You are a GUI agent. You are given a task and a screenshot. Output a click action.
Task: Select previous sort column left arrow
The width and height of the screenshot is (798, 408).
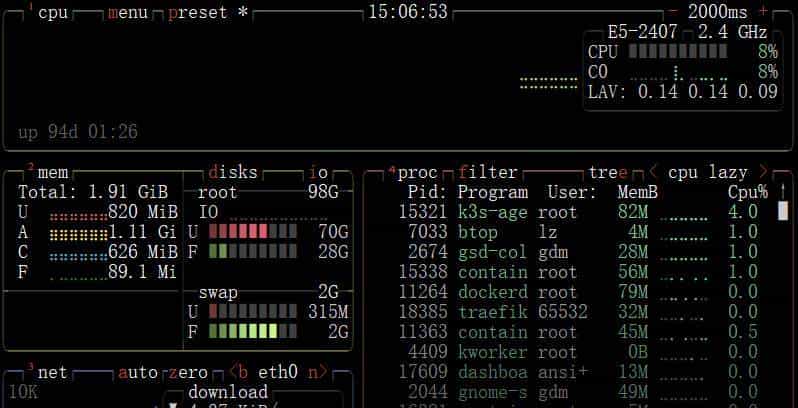point(653,172)
